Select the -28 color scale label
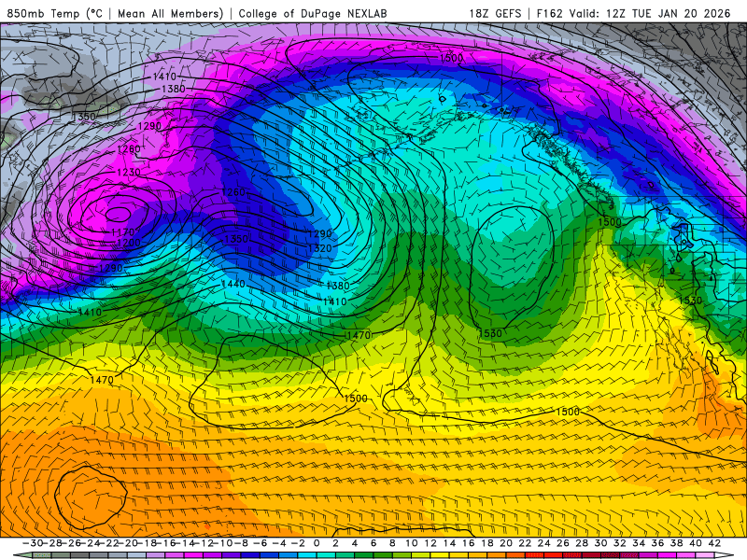This screenshot has width=747, height=560. point(52,543)
